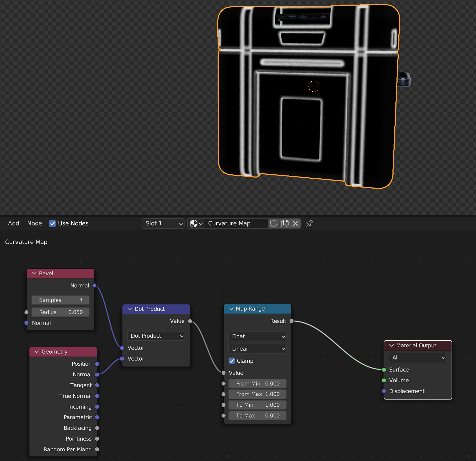Open the Slot 1 dropdown
Image resolution: width=476 pixels, height=461 pixels.
(x=163, y=224)
